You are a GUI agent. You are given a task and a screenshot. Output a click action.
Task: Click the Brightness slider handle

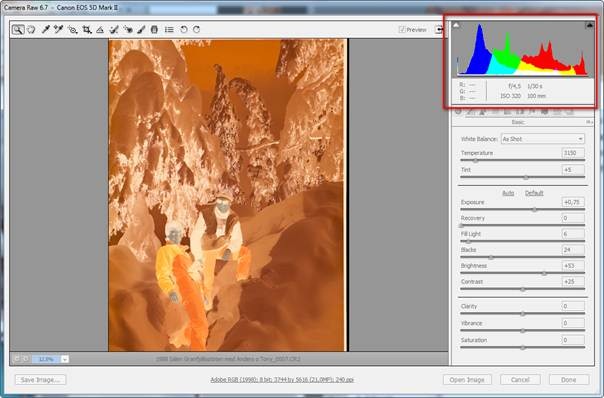pos(544,273)
